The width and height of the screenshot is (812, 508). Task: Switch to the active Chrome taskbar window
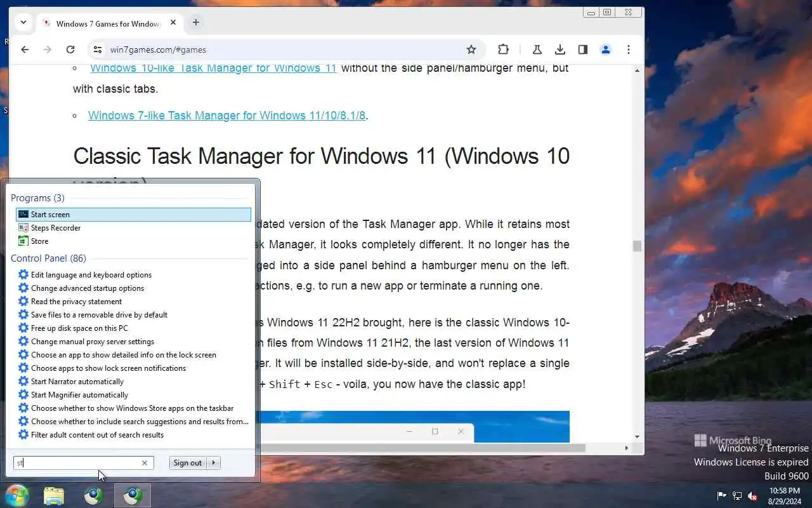pos(133,495)
